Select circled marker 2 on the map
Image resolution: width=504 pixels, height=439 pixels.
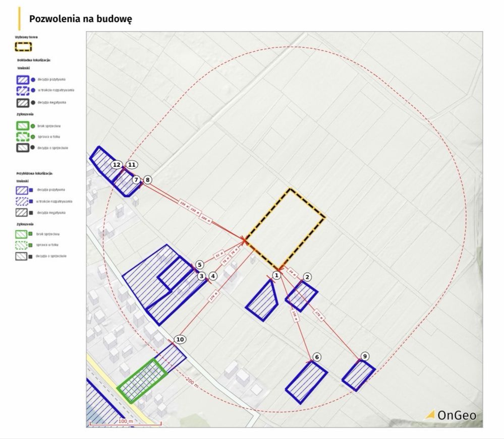(x=308, y=277)
